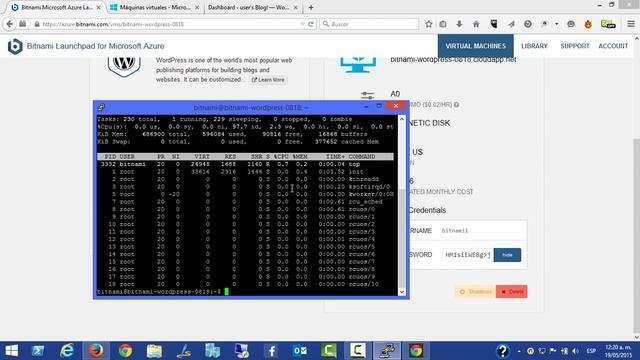640x360 pixels.
Task: Open the Library menu
Action: (534, 46)
